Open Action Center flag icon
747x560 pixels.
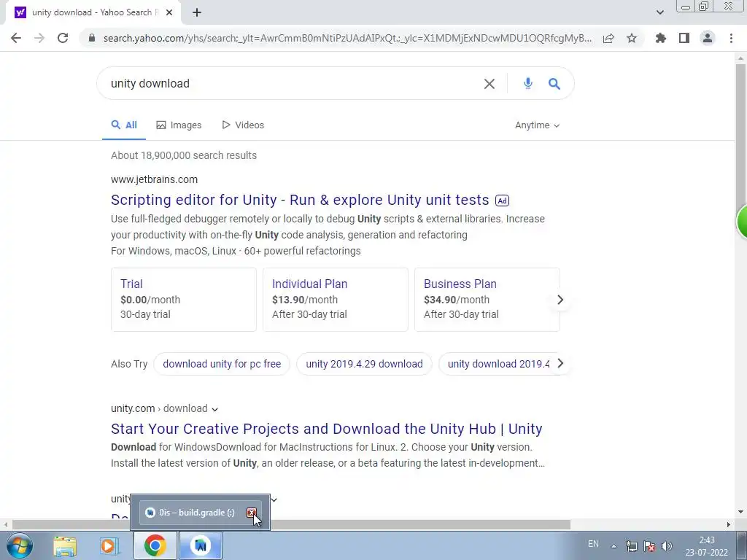649,546
